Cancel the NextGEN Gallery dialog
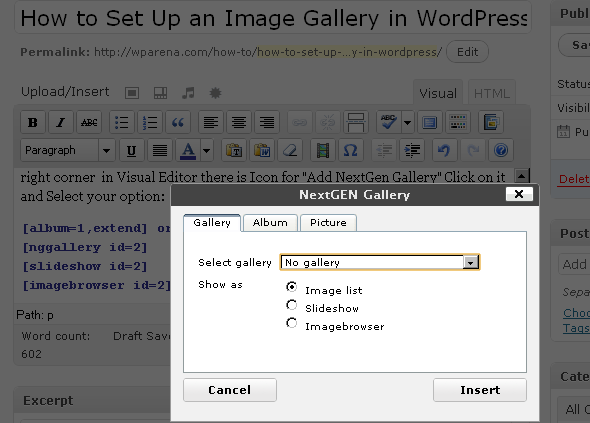590x423 pixels. [x=230, y=390]
